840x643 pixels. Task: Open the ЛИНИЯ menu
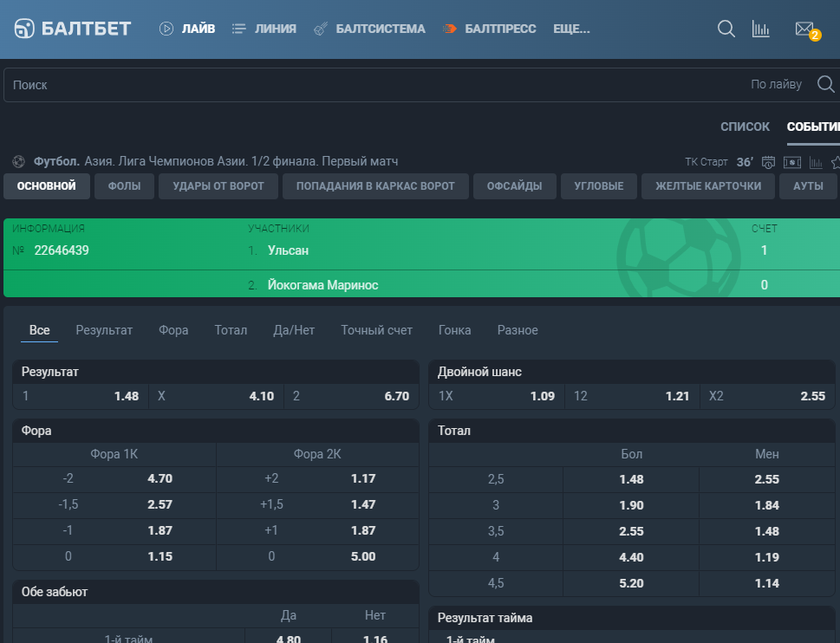pyautogui.click(x=276, y=29)
